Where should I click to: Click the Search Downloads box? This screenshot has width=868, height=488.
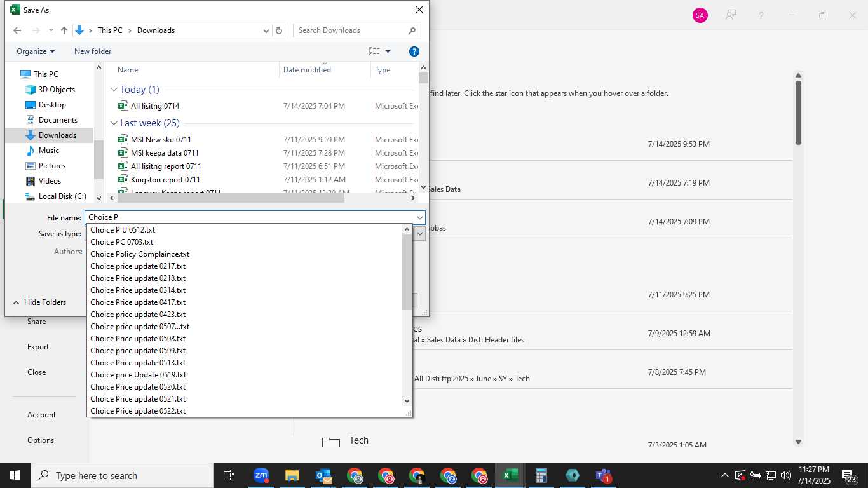(356, 30)
